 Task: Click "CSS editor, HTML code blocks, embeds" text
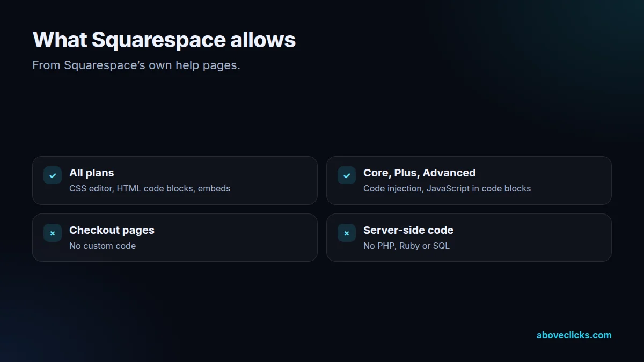(x=150, y=188)
